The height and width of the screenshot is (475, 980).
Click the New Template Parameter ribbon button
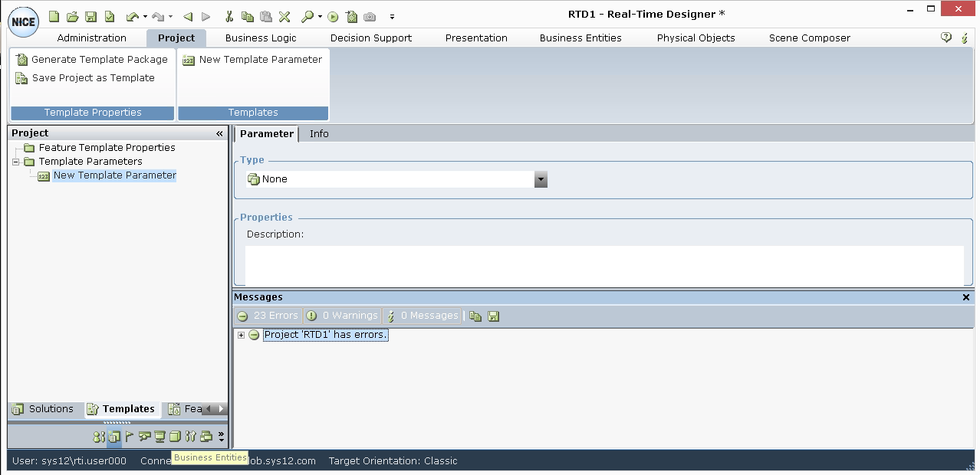click(x=253, y=60)
